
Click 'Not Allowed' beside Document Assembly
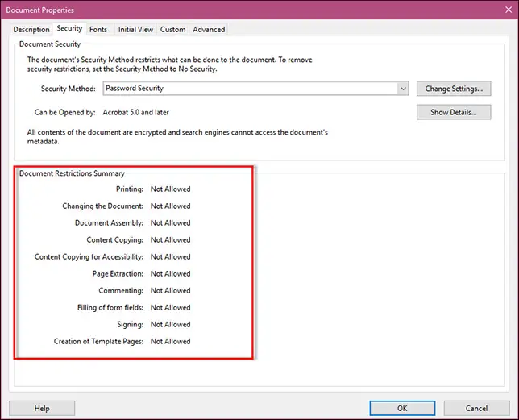(x=171, y=222)
